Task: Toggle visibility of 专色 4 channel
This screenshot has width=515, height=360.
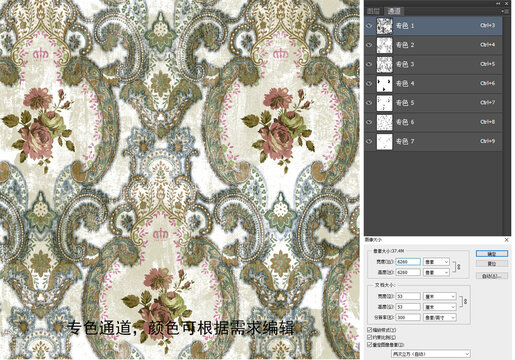Action: tap(369, 84)
